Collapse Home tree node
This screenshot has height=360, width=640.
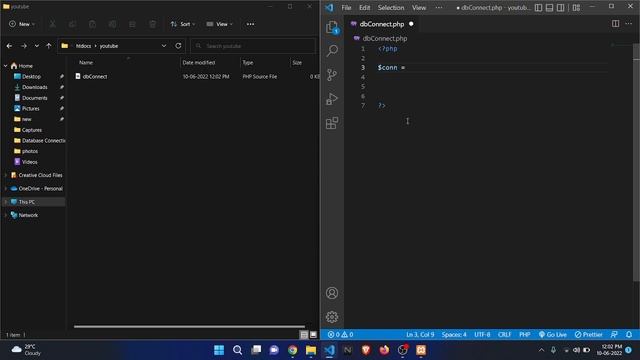pyautogui.click(x=6, y=66)
